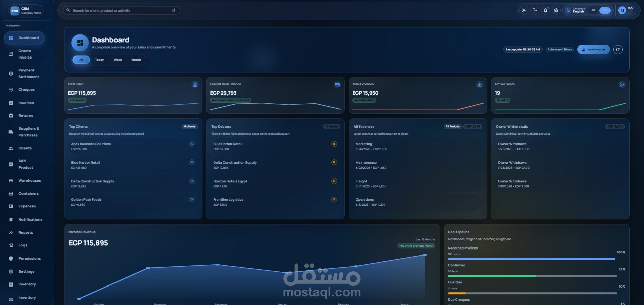Click the Cheques sidebar icon

(x=11, y=90)
